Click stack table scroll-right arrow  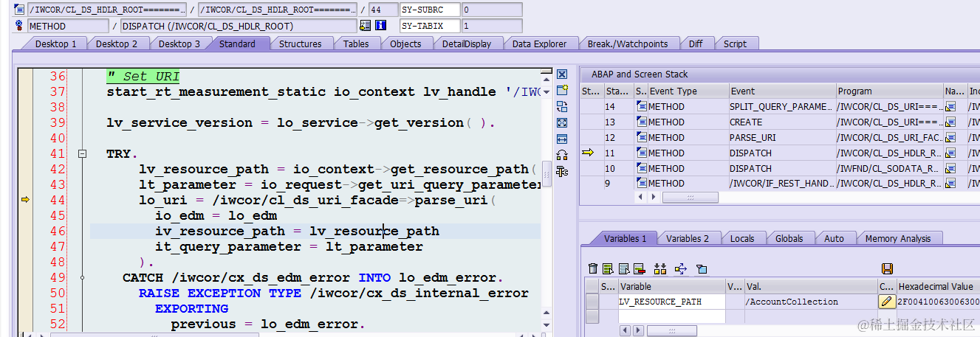coord(652,198)
